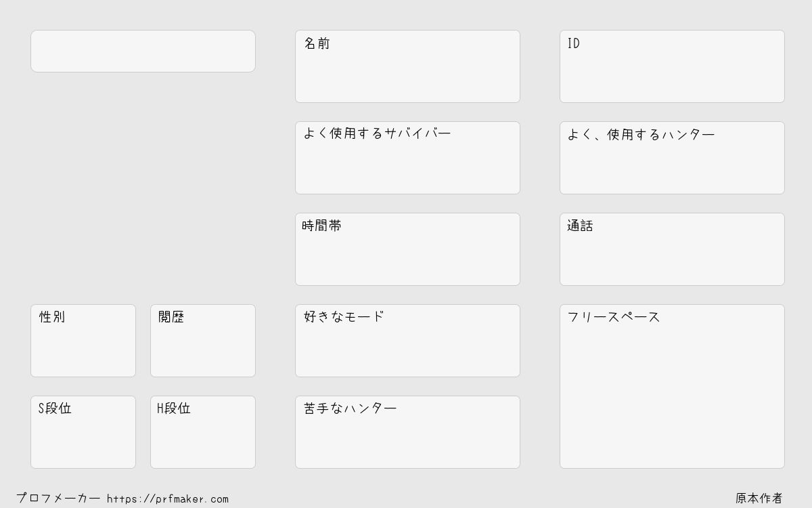The height and width of the screenshot is (508, 812).
Task: Click the 原本作者 credit text
Action: [x=759, y=499]
